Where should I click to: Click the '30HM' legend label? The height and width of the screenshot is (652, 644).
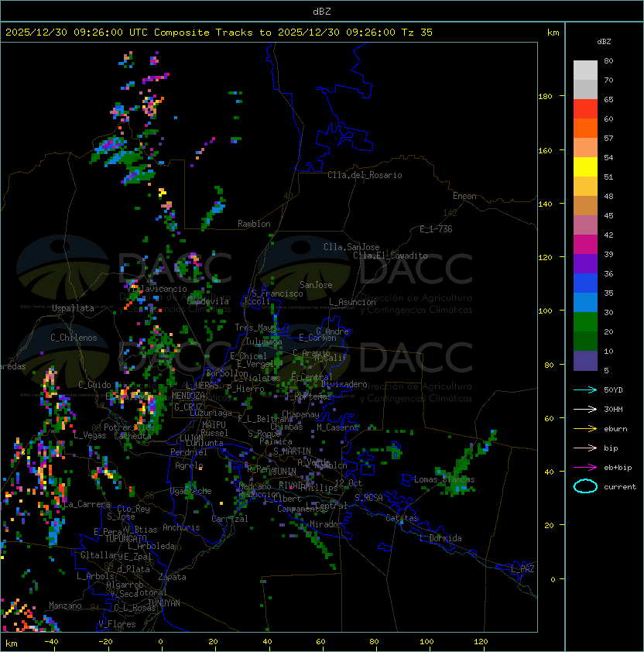pyautogui.click(x=613, y=410)
